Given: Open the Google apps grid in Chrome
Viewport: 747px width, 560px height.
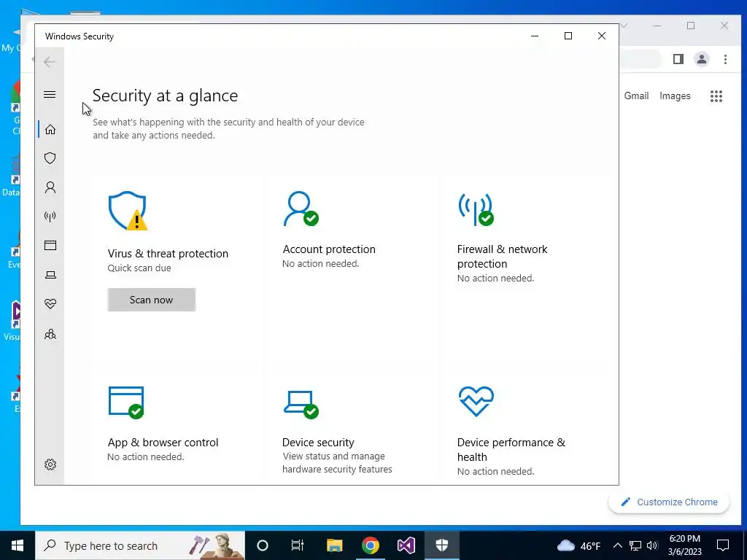Looking at the screenshot, I should pos(716,96).
